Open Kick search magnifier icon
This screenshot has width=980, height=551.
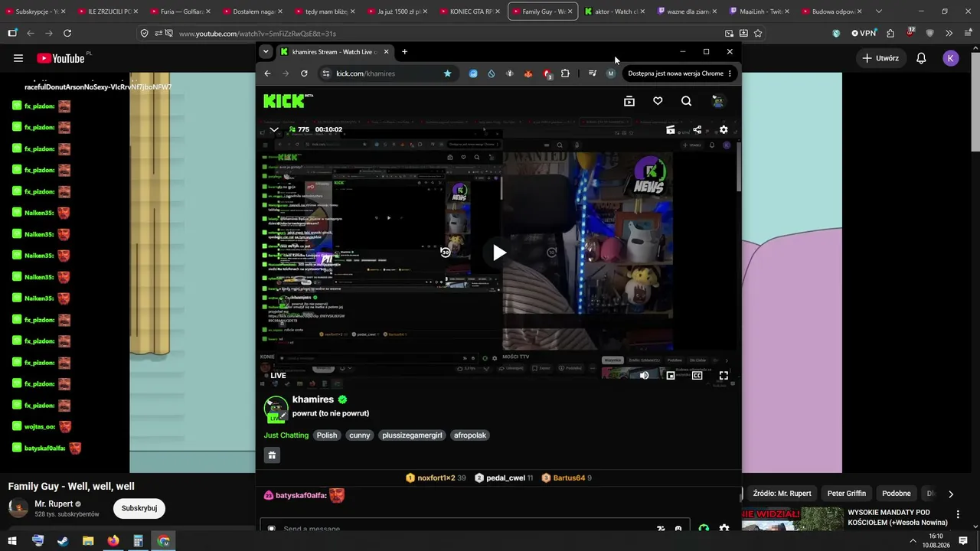coord(686,101)
